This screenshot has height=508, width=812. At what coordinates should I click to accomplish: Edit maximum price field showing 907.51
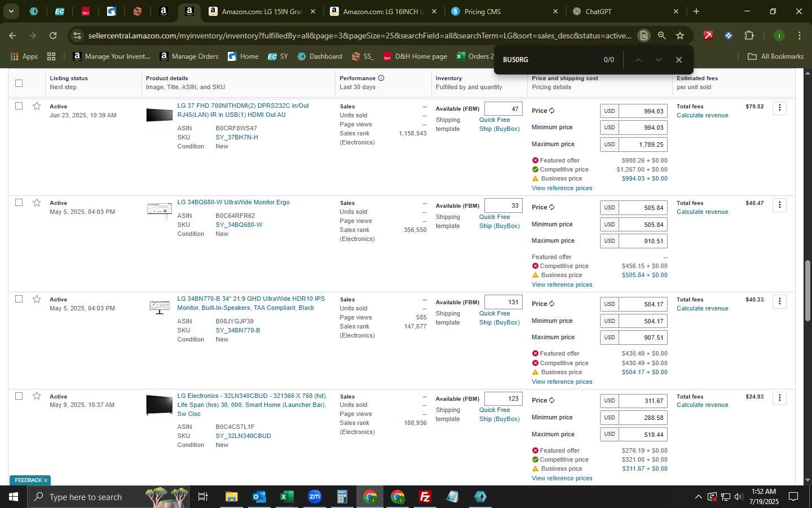pyautogui.click(x=643, y=337)
